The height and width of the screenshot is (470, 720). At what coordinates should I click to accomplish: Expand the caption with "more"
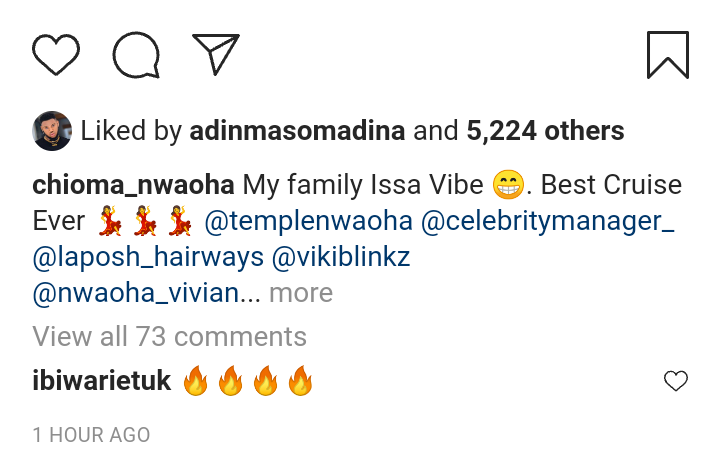(x=301, y=293)
